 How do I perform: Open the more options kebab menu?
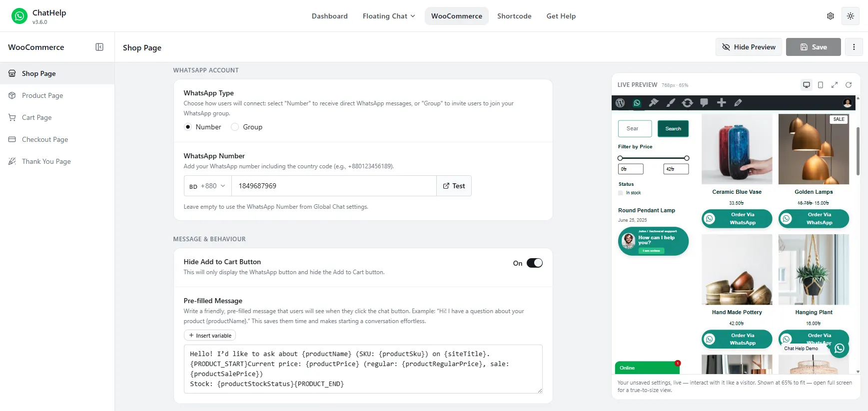854,47
